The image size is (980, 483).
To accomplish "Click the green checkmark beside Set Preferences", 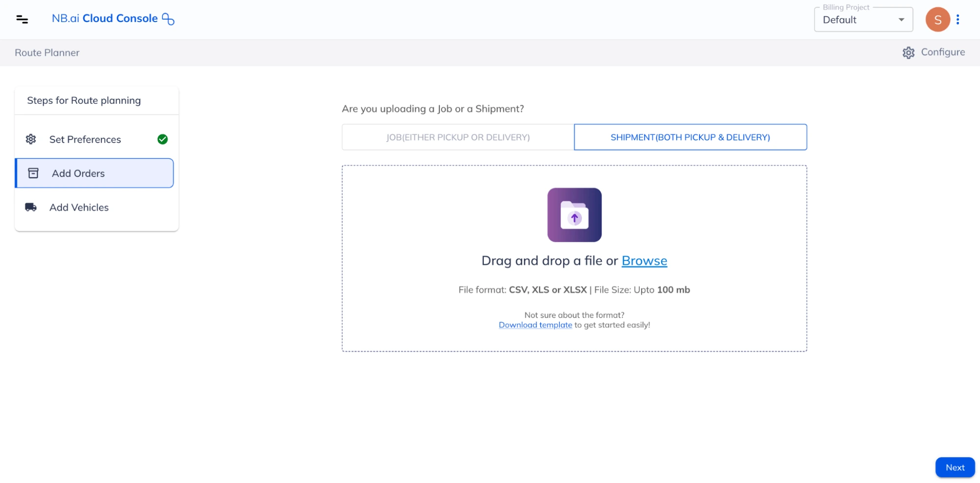I will (162, 139).
